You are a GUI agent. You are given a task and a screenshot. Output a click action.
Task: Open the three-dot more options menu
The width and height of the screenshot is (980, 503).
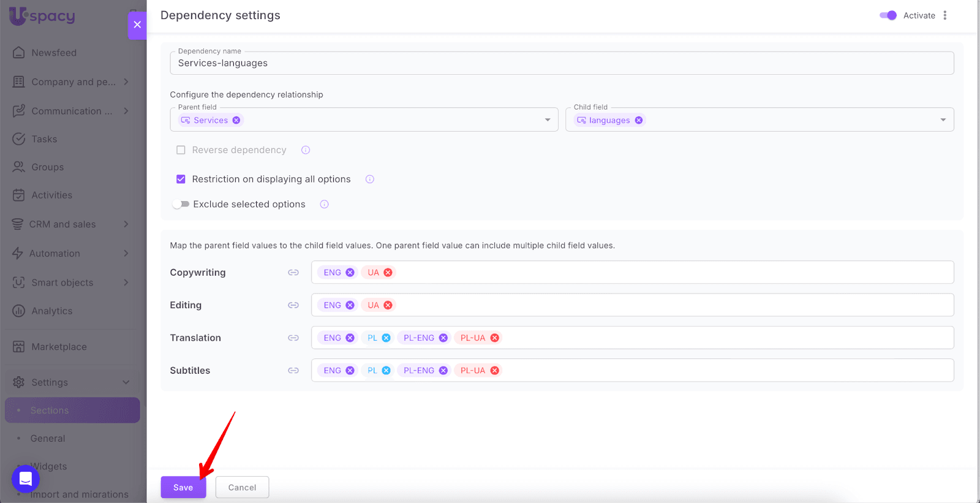(x=945, y=15)
